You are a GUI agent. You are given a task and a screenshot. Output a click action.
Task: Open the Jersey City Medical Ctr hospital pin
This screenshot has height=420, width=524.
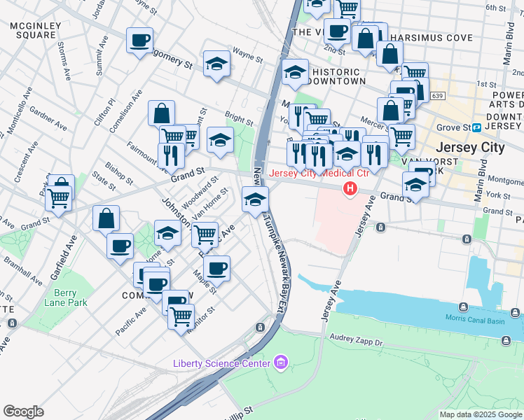pyautogui.click(x=350, y=189)
